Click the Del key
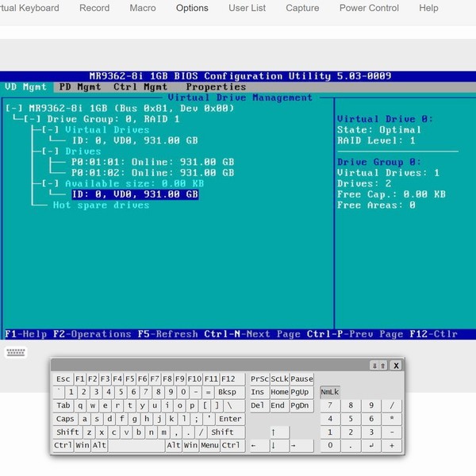 (x=259, y=405)
